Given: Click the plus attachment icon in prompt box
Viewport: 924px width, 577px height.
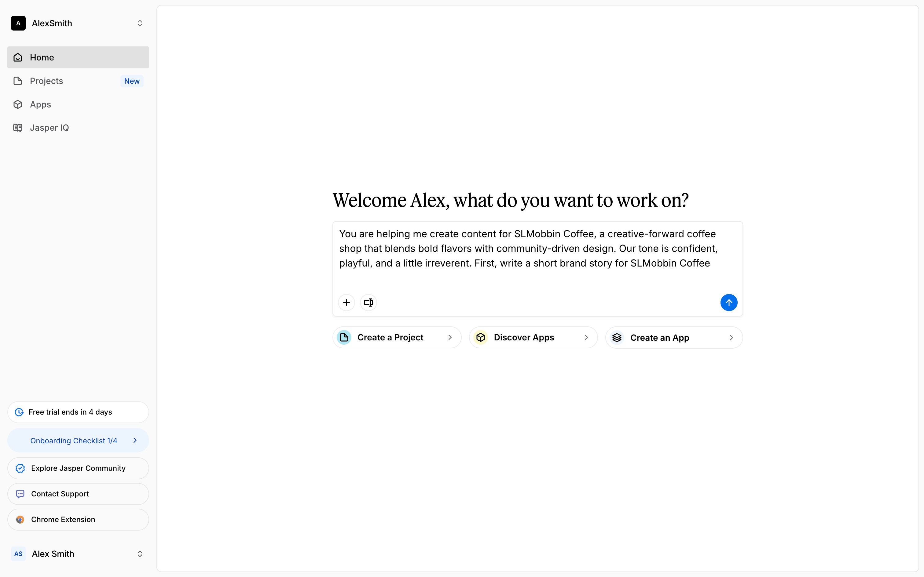Looking at the screenshot, I should tap(346, 303).
